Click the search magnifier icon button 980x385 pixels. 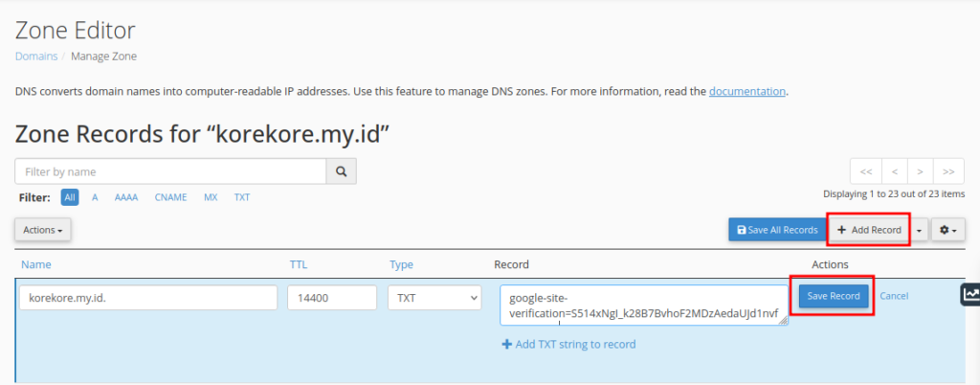point(342,171)
